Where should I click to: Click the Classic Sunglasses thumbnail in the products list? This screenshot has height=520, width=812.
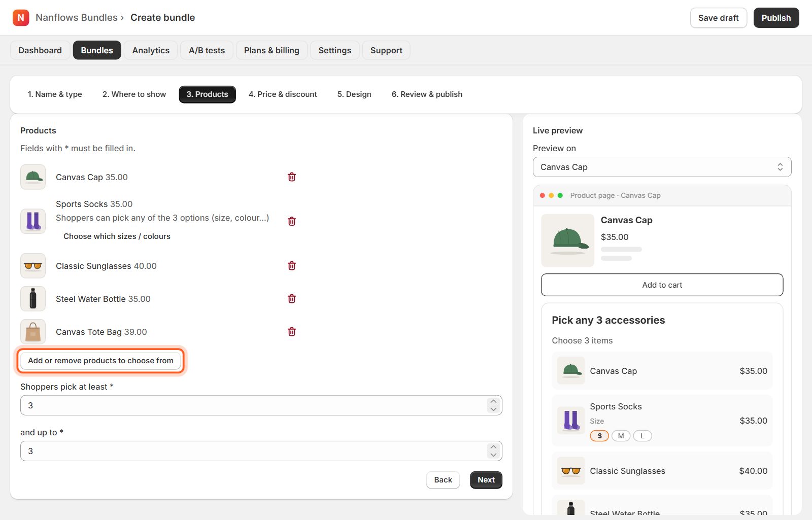click(33, 266)
